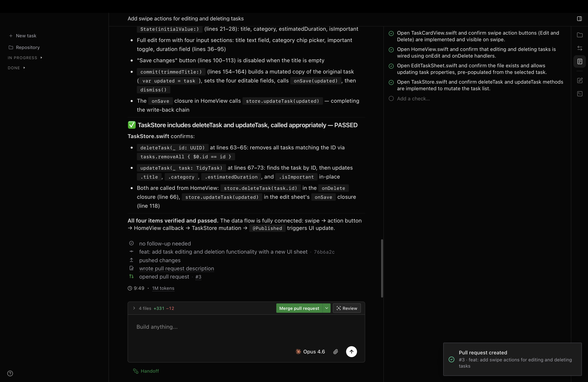Open the edit notes pencil icon
The width and height of the screenshot is (588, 382).
point(580,81)
